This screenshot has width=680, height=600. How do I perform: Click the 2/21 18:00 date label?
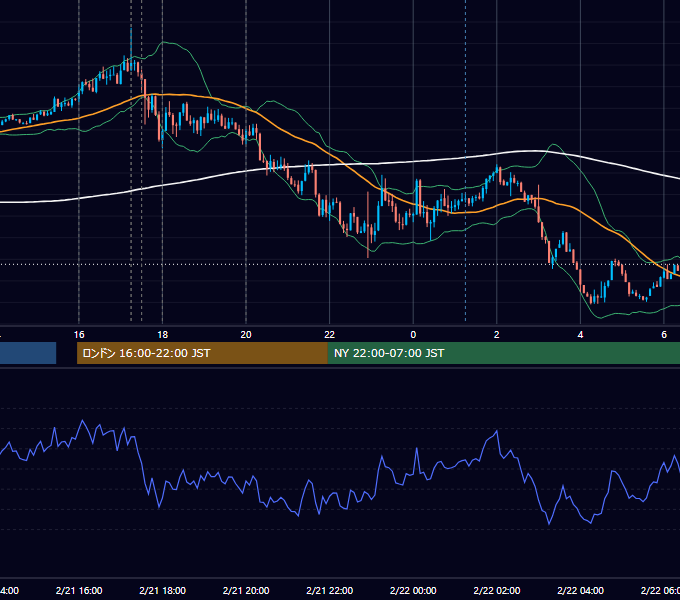(x=163, y=590)
